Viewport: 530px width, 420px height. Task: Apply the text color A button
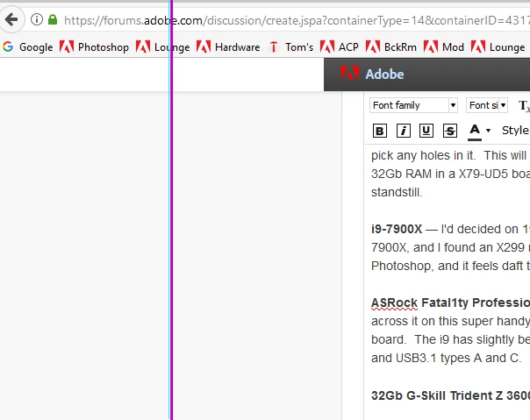point(475,132)
